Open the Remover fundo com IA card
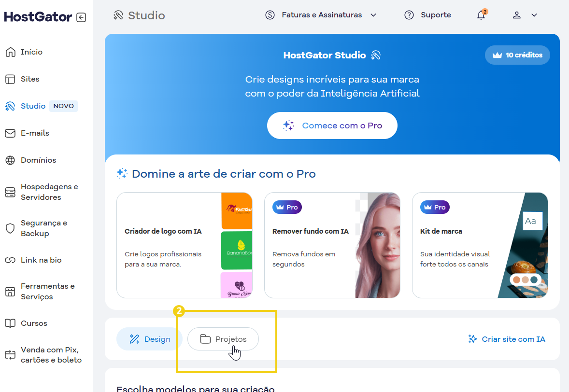Viewport: 569px width, 392px height. point(332,245)
